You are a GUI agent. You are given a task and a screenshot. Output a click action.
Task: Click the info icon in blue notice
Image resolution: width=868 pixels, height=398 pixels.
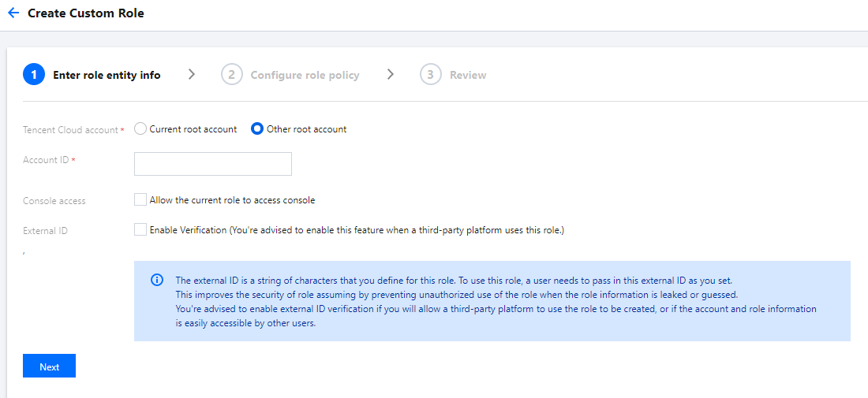point(157,281)
